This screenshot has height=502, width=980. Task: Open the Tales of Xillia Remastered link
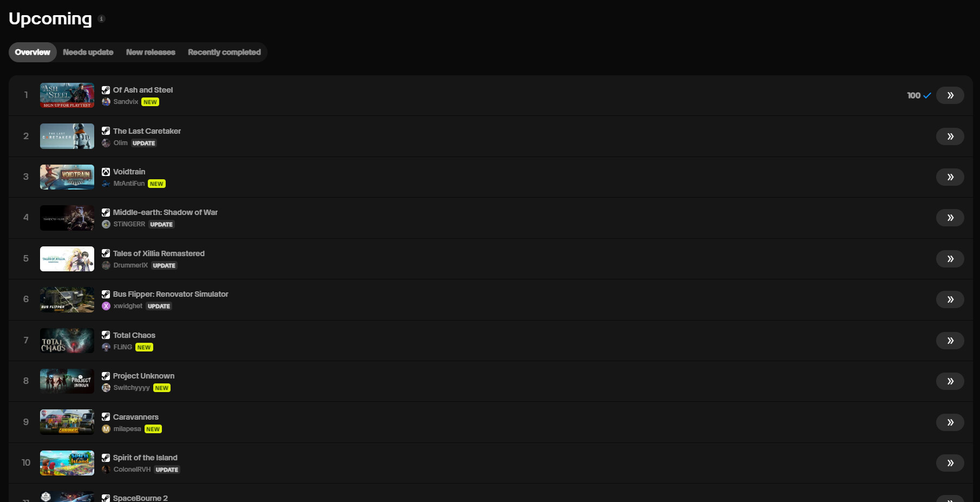tap(159, 253)
